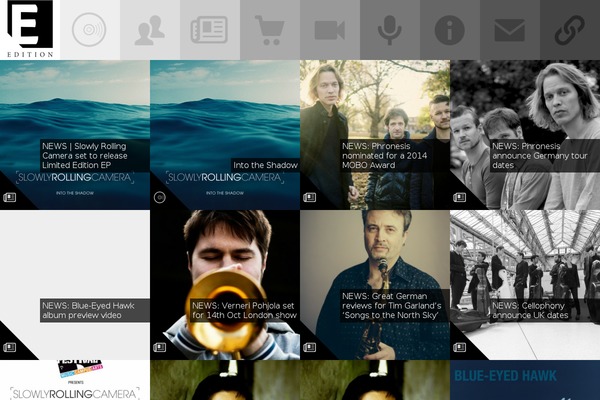
Task: Open 'Slowly Rolling Camera set to release Limited Edition EP' headline
Action: point(95,156)
